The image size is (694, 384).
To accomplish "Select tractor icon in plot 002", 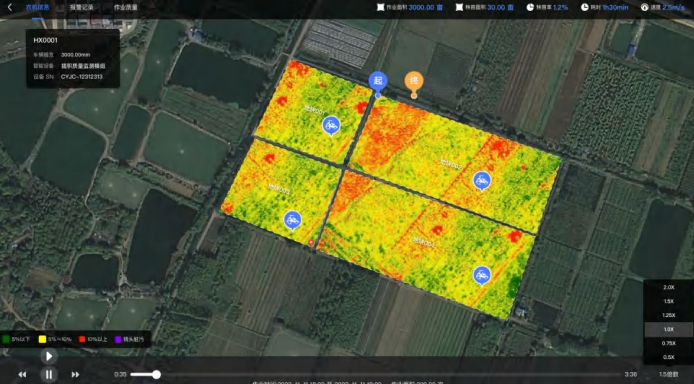I will (482, 181).
